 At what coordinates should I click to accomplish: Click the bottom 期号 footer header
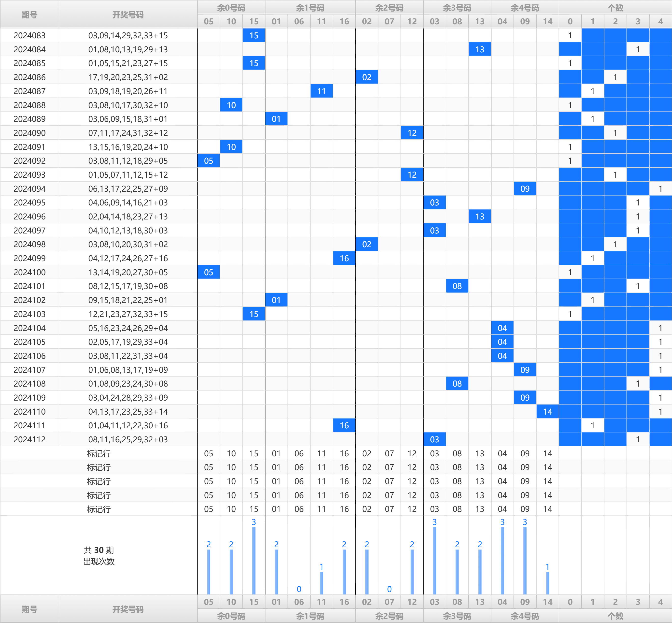30,609
